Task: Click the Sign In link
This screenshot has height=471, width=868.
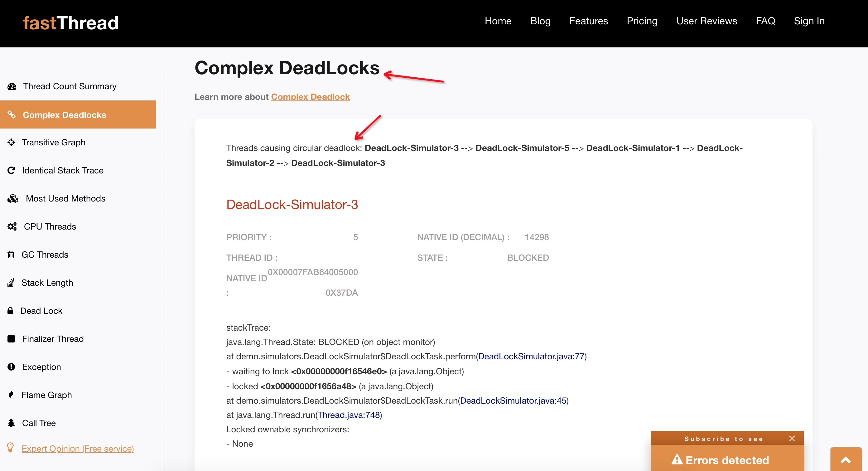Action: pyautogui.click(x=809, y=21)
